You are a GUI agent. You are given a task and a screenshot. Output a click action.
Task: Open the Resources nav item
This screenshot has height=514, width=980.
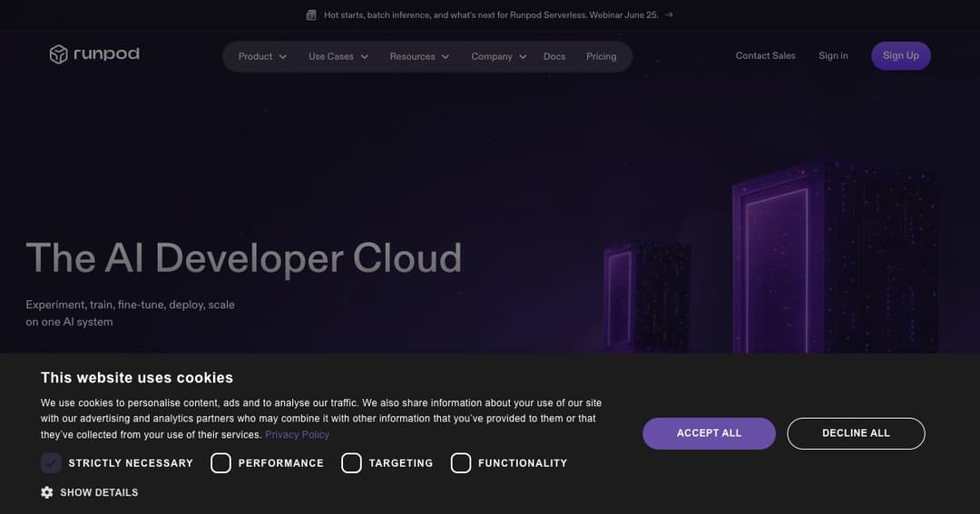tap(419, 56)
